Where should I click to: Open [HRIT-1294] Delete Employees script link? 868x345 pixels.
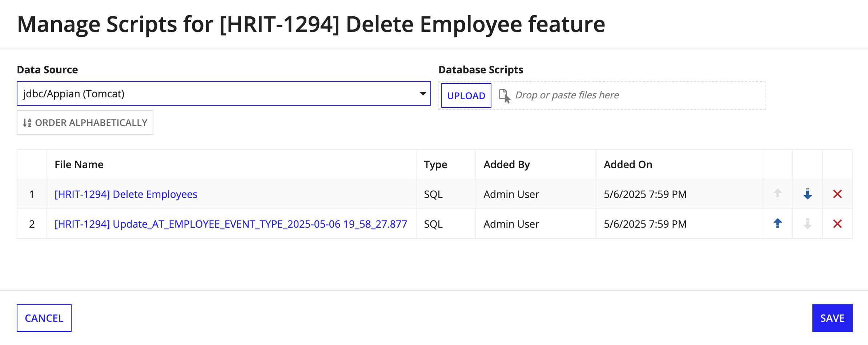126,194
